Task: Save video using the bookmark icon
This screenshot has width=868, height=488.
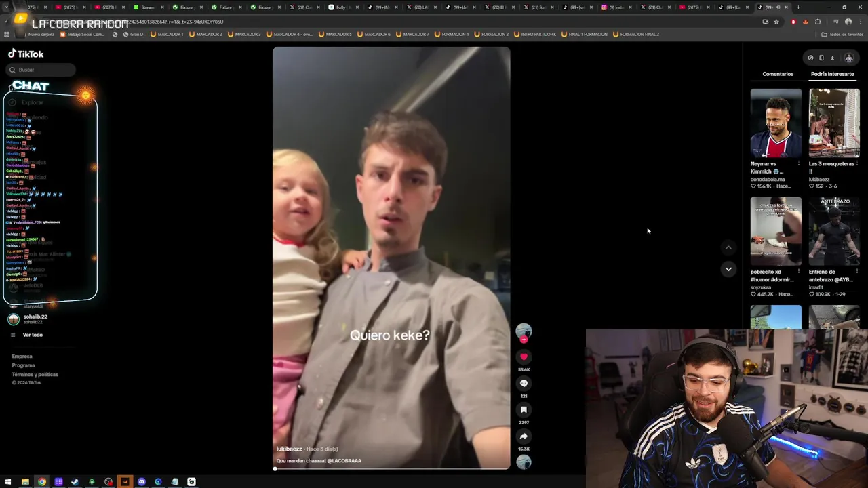Action: [x=524, y=409]
